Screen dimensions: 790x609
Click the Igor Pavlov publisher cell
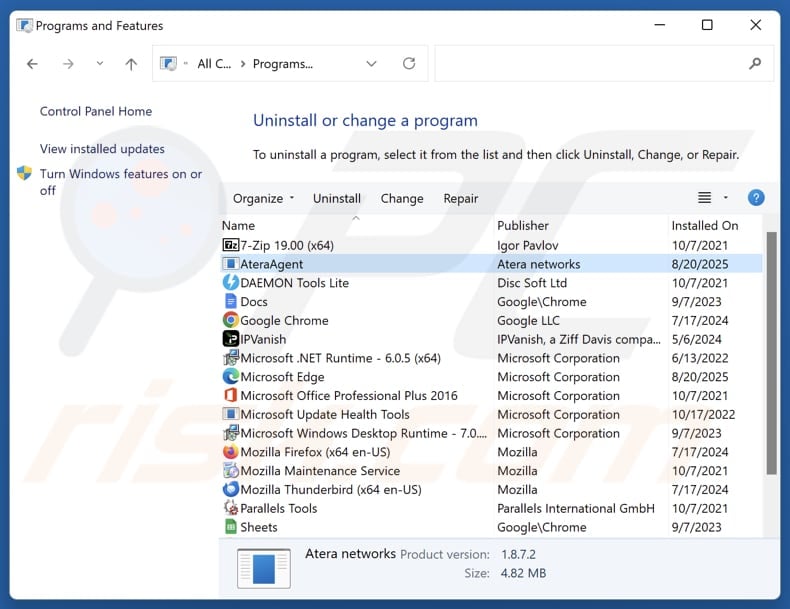coord(528,245)
